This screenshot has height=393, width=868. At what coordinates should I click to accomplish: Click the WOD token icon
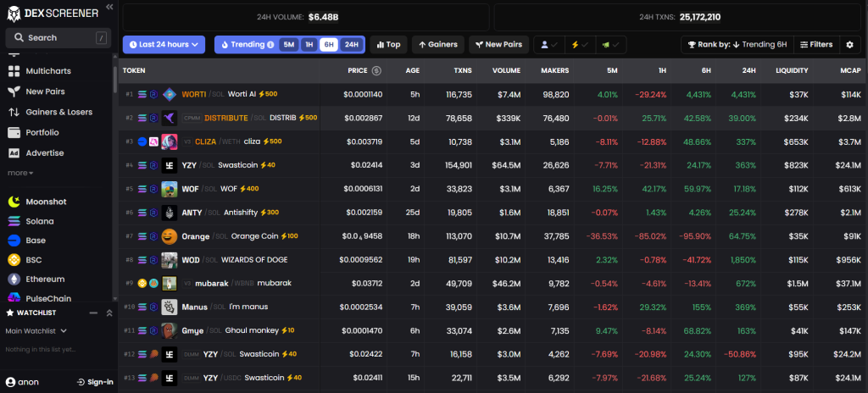pyautogui.click(x=169, y=260)
